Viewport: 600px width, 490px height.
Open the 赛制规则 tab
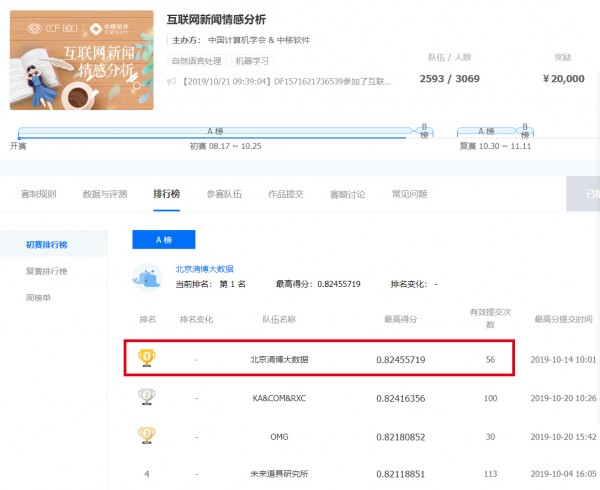pos(39,194)
